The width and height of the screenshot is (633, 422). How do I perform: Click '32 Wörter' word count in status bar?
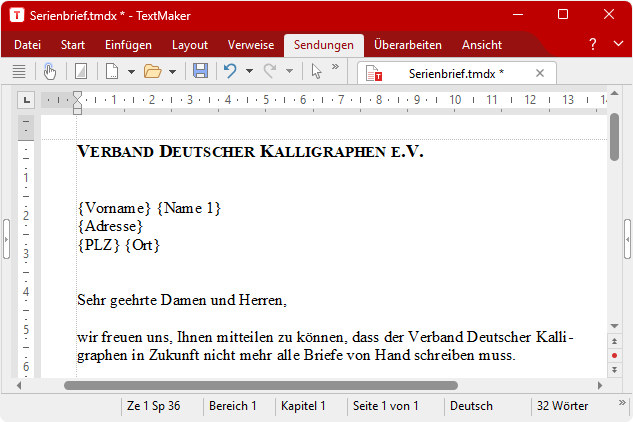click(562, 405)
